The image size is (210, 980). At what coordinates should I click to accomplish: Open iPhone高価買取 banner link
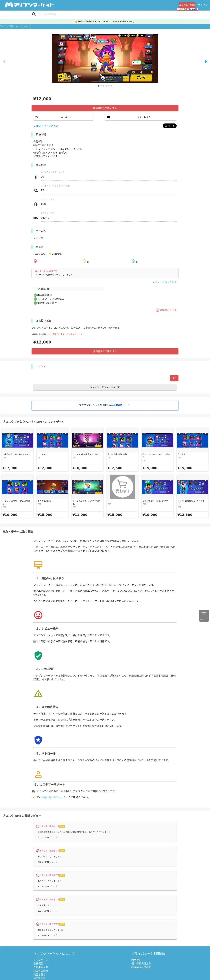click(105, 406)
